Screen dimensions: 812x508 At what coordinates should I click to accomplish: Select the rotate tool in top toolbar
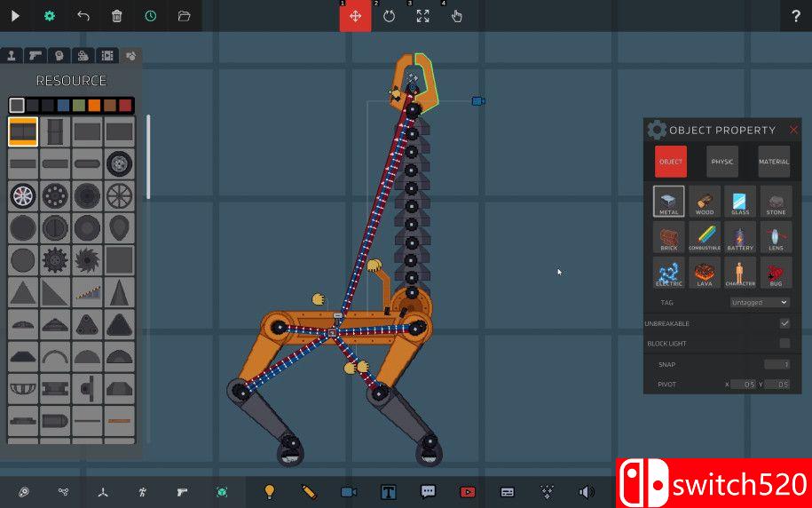coord(389,16)
